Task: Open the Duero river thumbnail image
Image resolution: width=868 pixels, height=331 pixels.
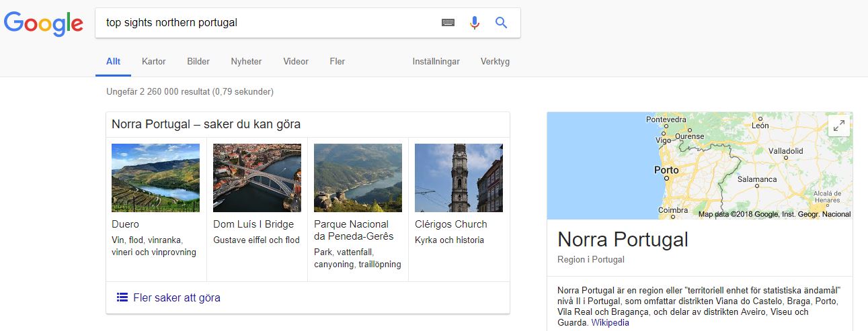Action: point(155,178)
